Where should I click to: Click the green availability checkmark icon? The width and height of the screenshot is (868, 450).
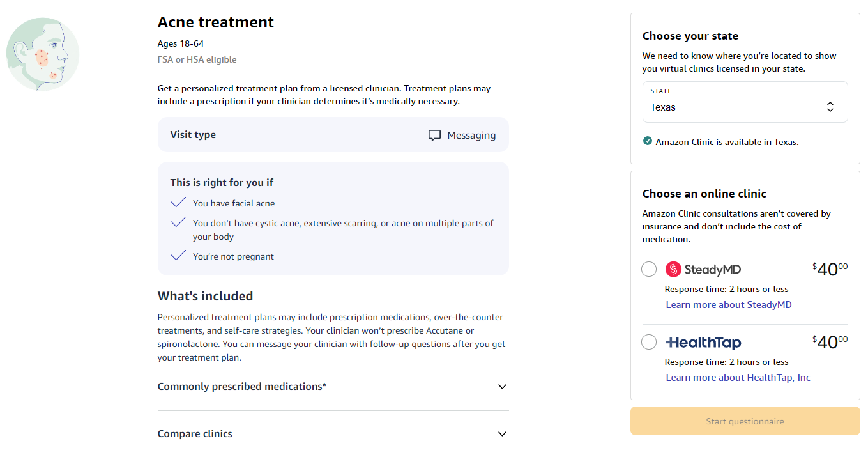click(x=648, y=141)
